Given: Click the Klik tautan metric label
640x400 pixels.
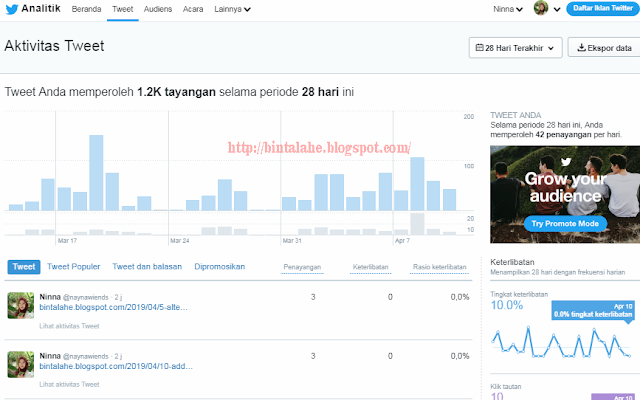Looking at the screenshot, I should pos(505,387).
